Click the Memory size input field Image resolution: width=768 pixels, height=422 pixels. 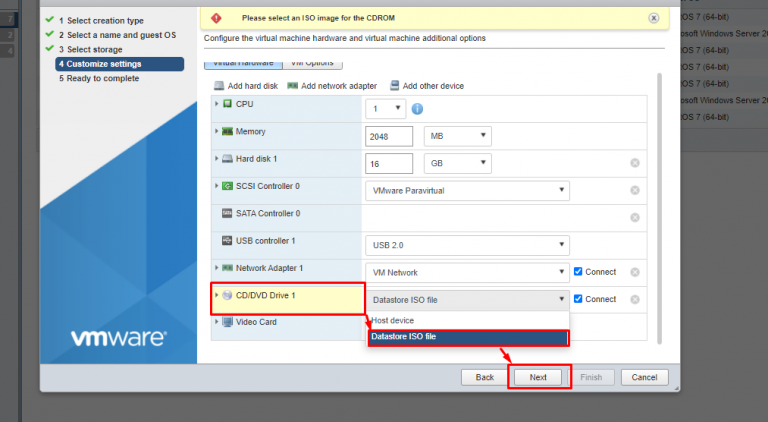coord(390,136)
